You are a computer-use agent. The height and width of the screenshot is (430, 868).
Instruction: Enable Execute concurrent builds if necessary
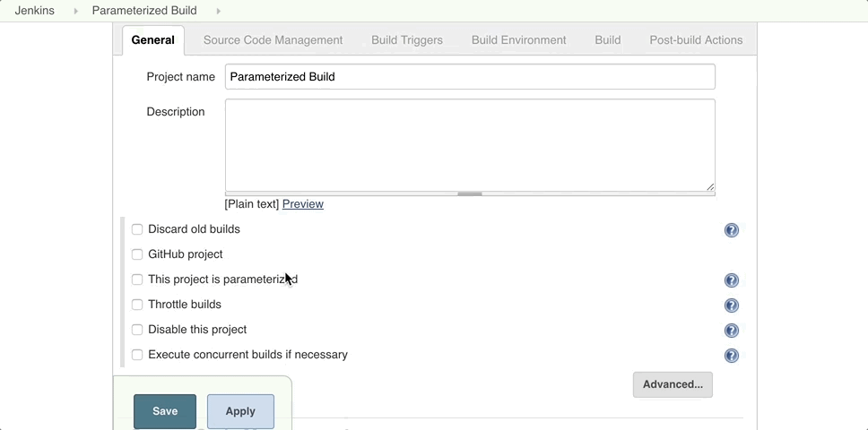pyautogui.click(x=137, y=355)
